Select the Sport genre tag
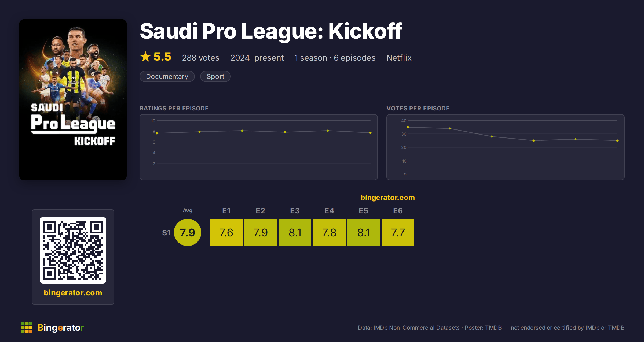The image size is (644, 342). tap(215, 76)
